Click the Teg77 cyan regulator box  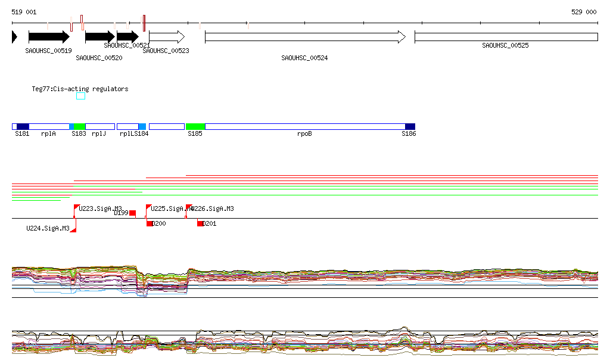[80, 97]
